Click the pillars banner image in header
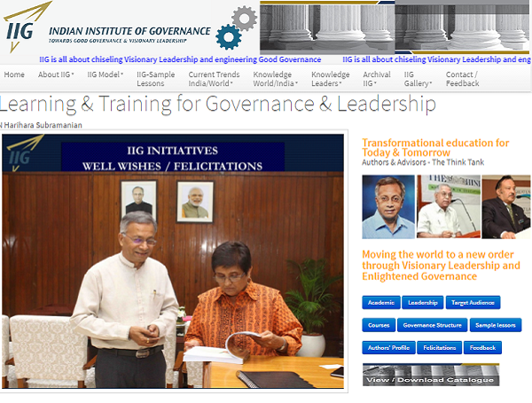Image resolution: width=532 pixels, height=403 pixels. (x=395, y=27)
